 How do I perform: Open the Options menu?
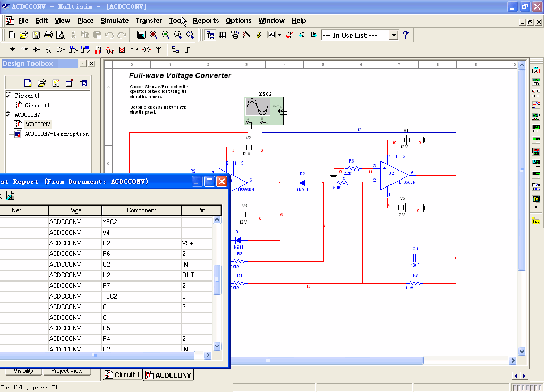point(239,21)
